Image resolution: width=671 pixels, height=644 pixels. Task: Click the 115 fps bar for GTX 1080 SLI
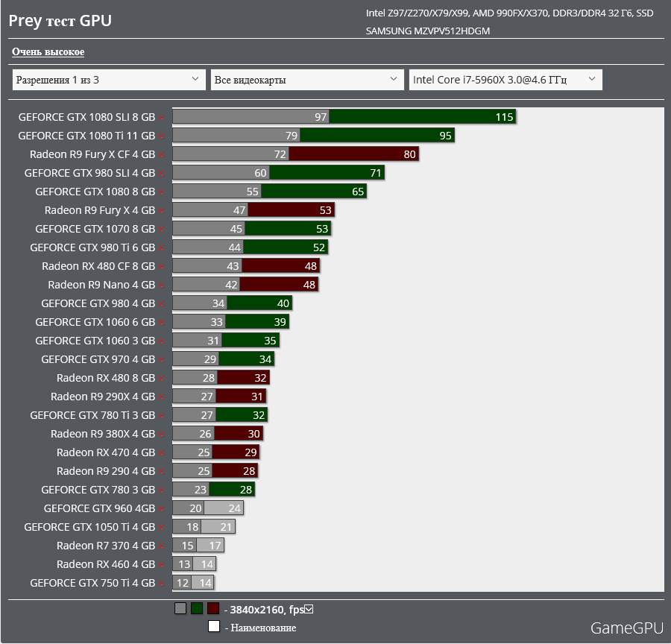click(x=423, y=117)
